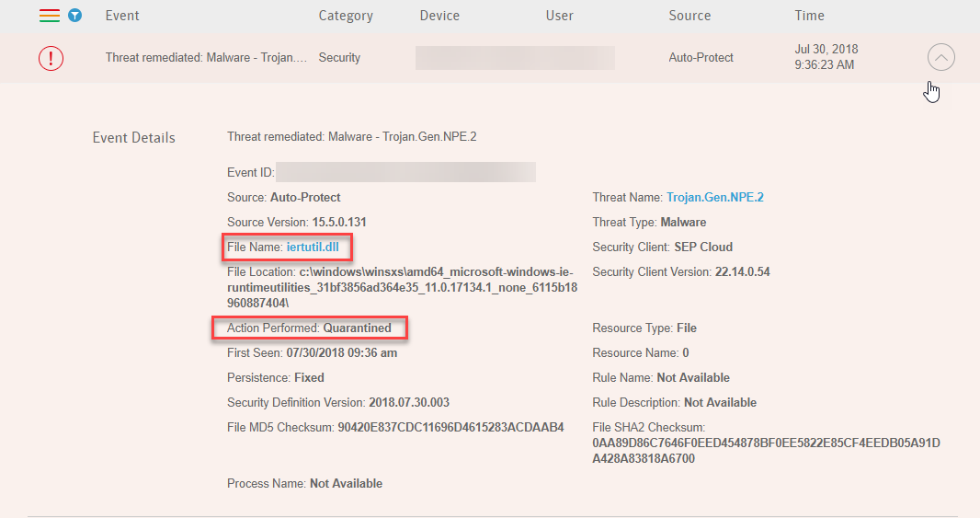Viewport: 980px width, 518px height.
Task: Click the Event ID value field
Action: (x=405, y=172)
